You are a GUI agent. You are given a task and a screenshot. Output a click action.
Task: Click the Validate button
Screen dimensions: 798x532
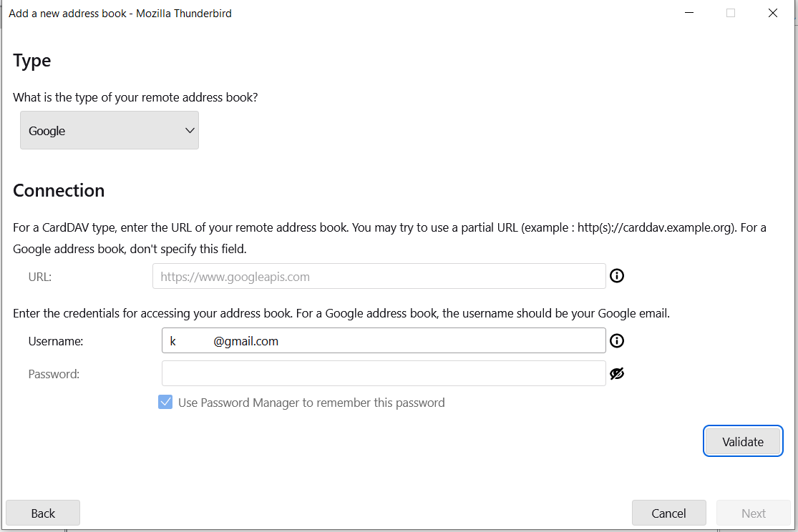click(x=742, y=441)
